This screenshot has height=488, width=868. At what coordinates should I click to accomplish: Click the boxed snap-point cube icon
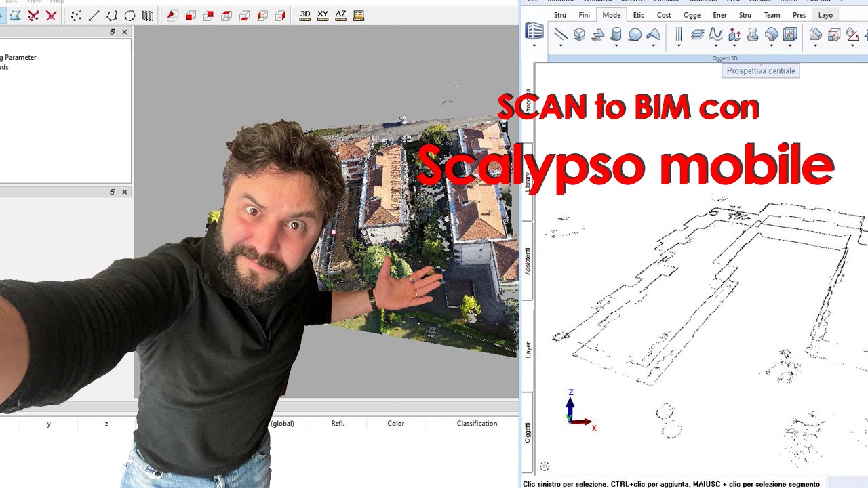pos(790,34)
